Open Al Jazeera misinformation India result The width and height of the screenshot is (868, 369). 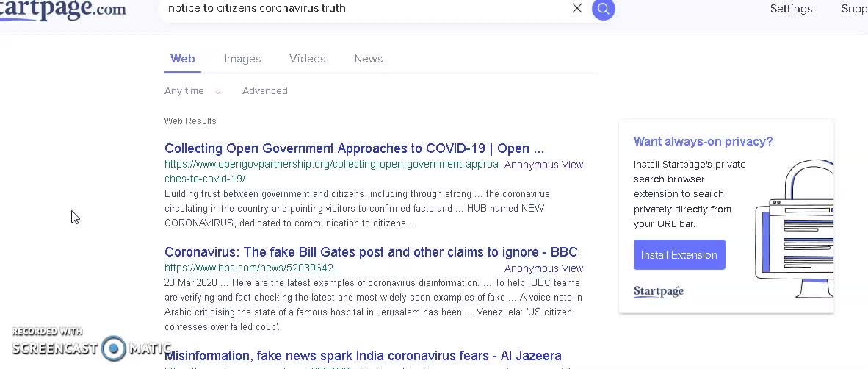[364, 356]
